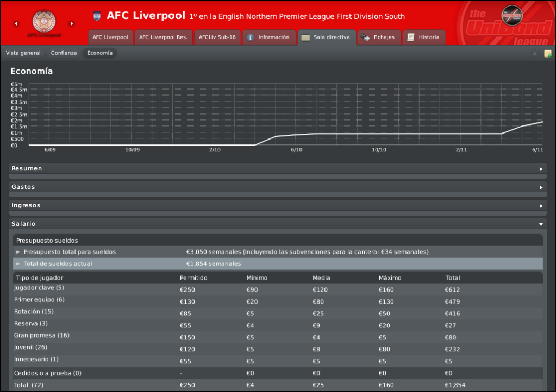The width and height of the screenshot is (556, 392).
Task: Select the AFC Liverpool Res. tab
Action: pyautogui.click(x=163, y=37)
